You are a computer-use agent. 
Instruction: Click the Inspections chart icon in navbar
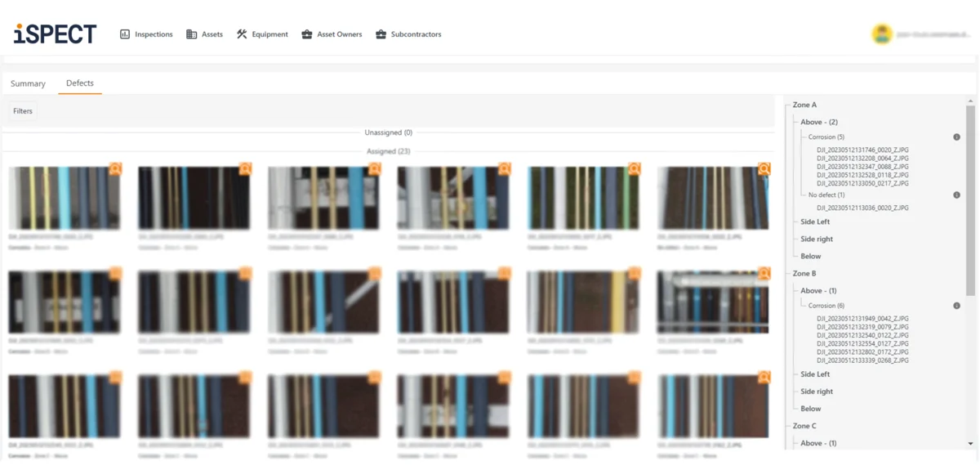[x=125, y=34]
